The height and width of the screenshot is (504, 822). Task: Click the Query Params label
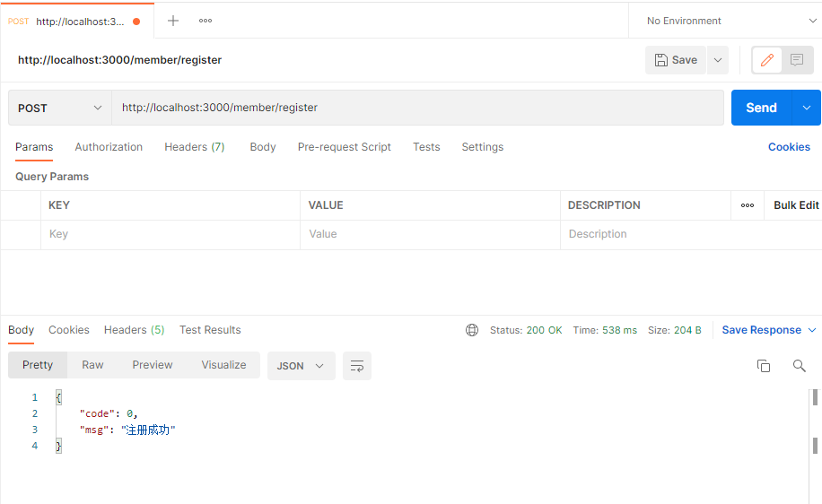52,177
